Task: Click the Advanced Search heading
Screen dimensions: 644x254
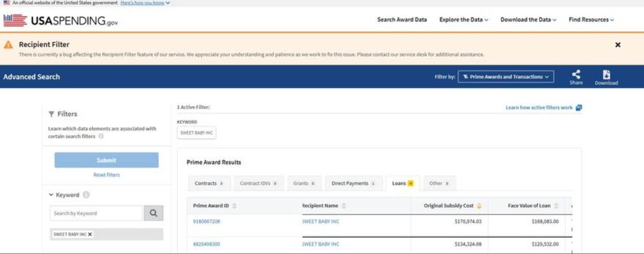Action: click(x=32, y=77)
